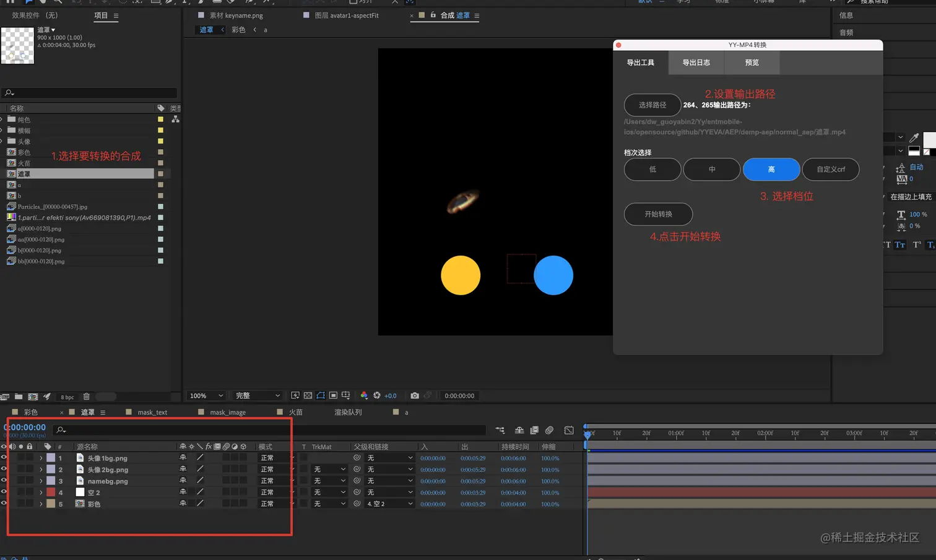
Task: Hide layer 头像2bg.png with its eye icon
Action: click(4, 469)
